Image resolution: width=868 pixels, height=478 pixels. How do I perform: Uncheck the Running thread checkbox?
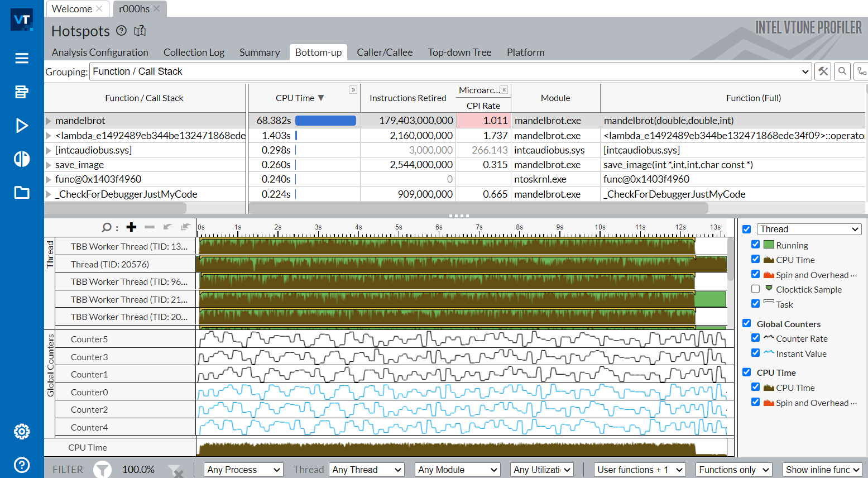point(755,245)
